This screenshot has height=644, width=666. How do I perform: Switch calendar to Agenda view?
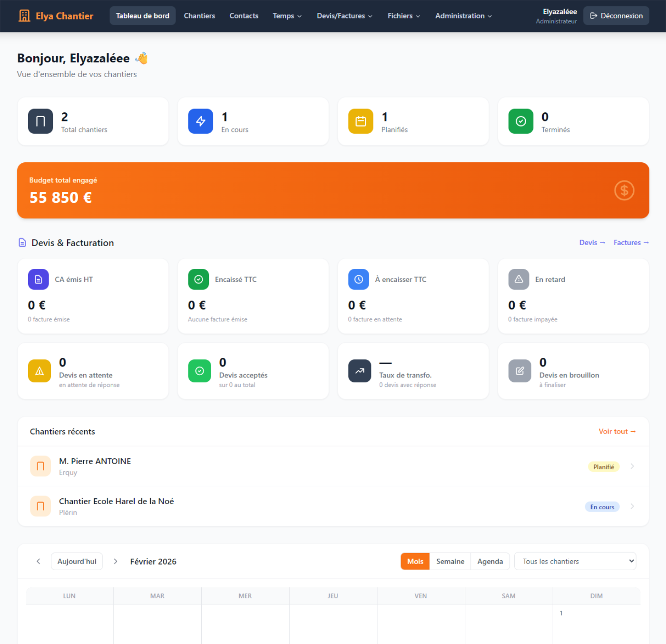[490, 561]
